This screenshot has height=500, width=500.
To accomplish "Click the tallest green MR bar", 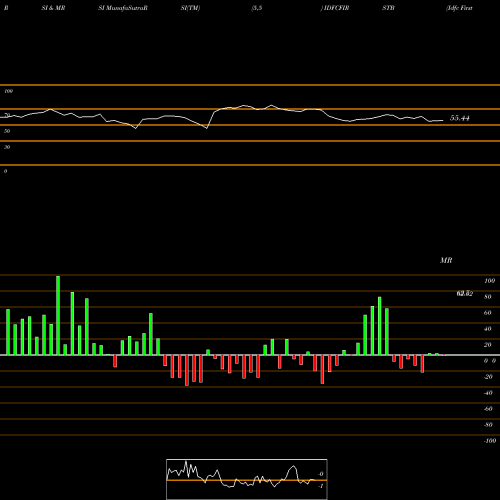I will [58, 315].
